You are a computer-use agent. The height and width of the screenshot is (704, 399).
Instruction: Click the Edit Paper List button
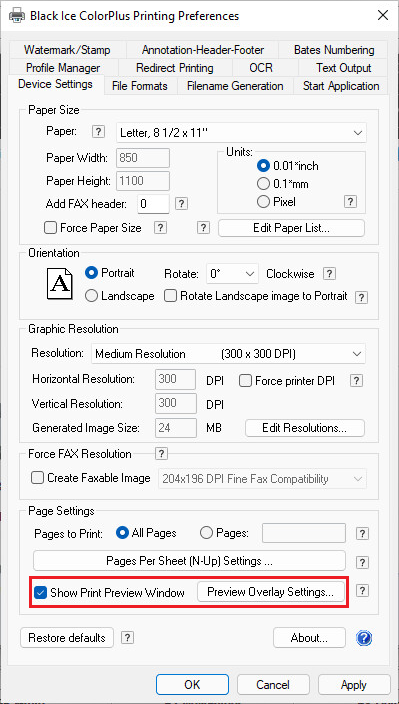point(291,228)
